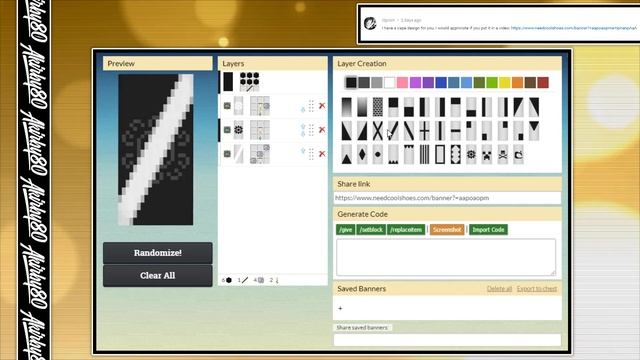Choose the small vertical stripes pattern
The image size is (640, 360).
tap(424, 155)
